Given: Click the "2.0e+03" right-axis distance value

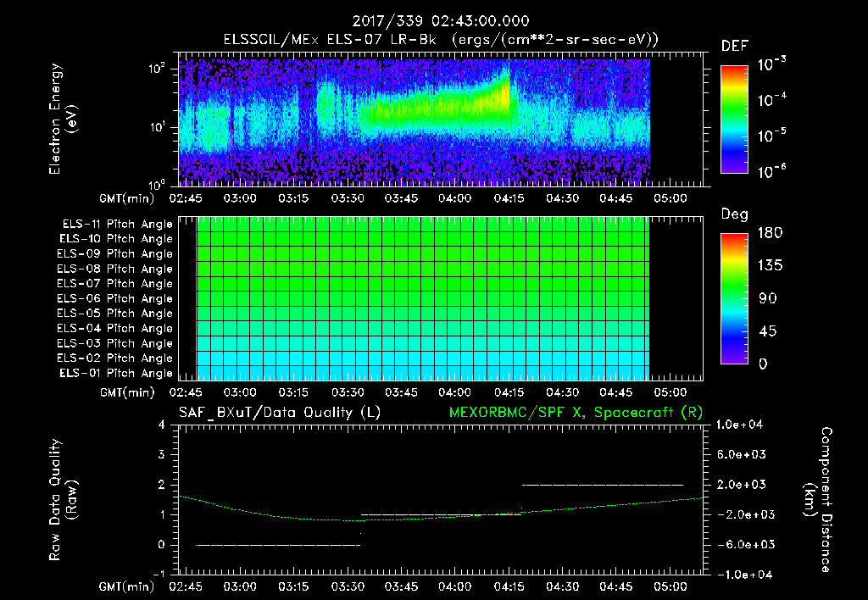Looking at the screenshot, I should (x=741, y=485).
